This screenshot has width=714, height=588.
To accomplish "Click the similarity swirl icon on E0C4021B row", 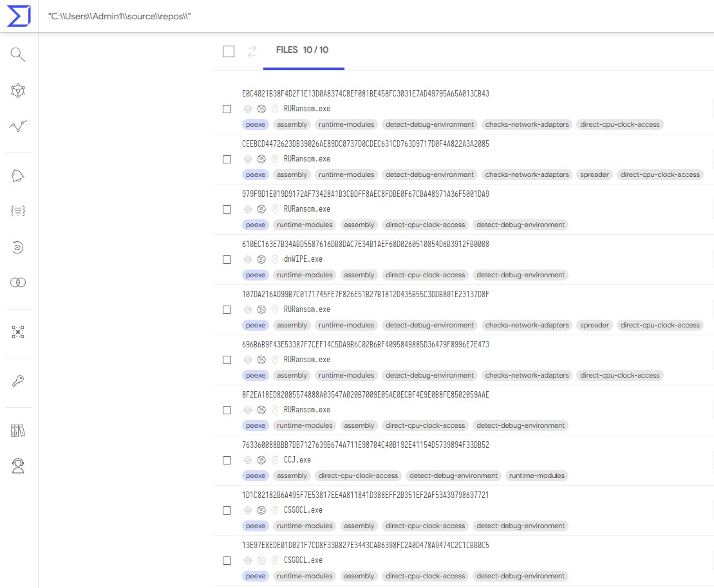I will [x=261, y=109].
